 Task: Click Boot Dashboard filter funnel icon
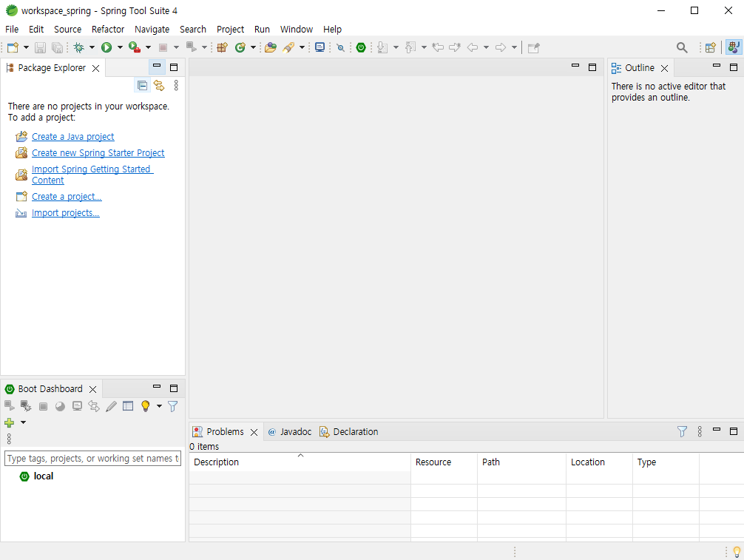(x=173, y=406)
